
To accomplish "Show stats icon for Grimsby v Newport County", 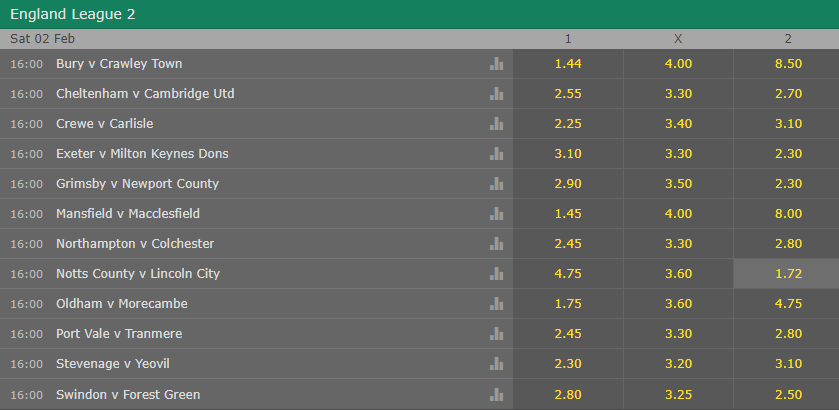I will tap(497, 184).
